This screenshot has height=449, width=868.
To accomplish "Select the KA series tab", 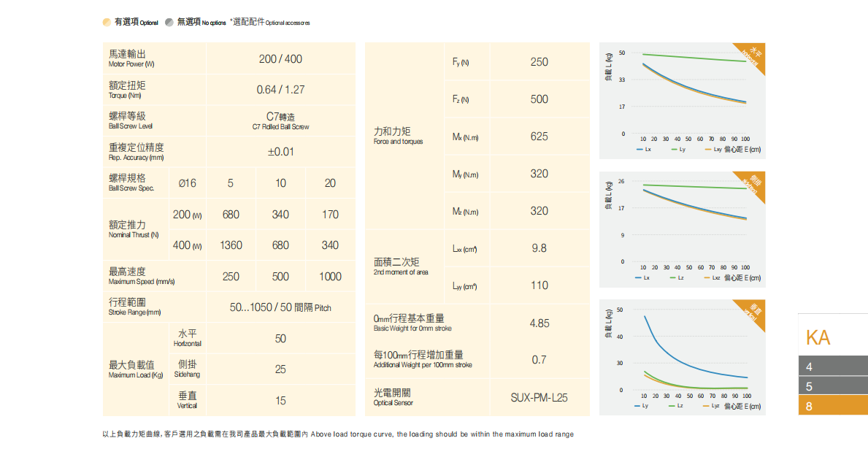I will coord(818,337).
